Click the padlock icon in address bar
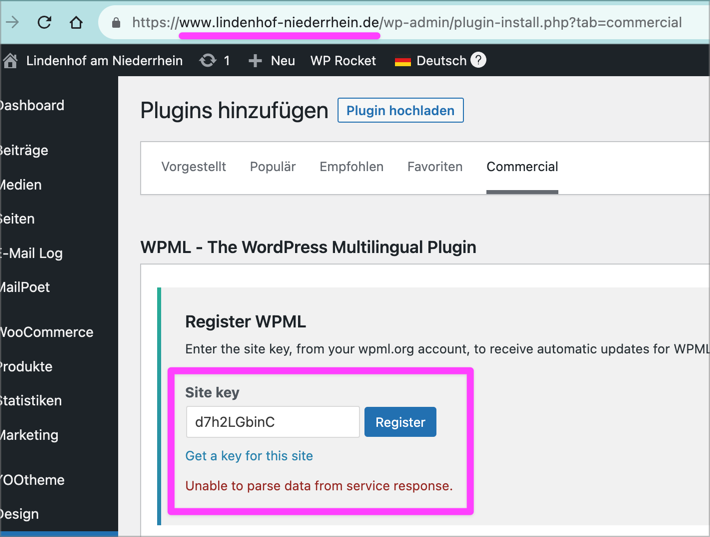Viewport: 710px width, 537px height. pyautogui.click(x=116, y=23)
